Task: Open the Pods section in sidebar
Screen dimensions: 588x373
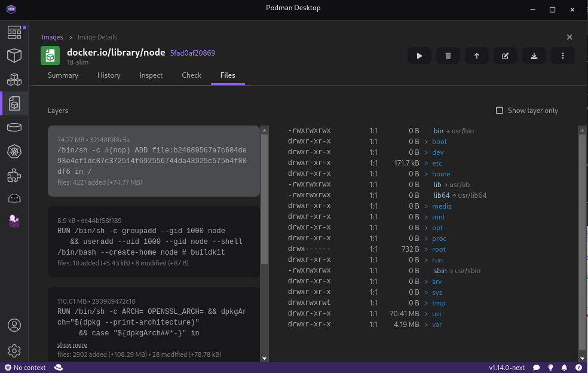Action: 14,79
